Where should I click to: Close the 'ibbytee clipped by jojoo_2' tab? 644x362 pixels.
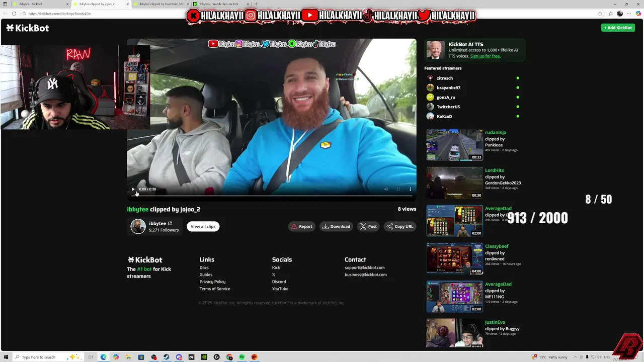click(x=127, y=4)
